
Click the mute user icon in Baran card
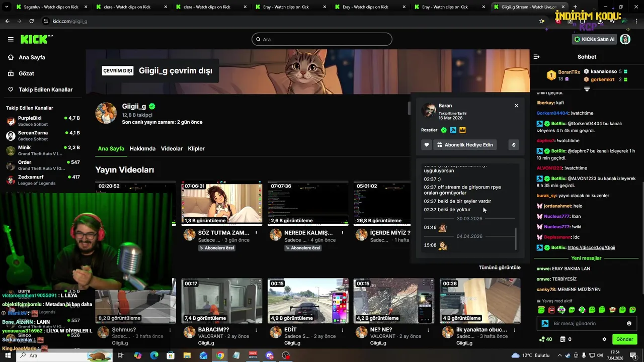(x=514, y=145)
